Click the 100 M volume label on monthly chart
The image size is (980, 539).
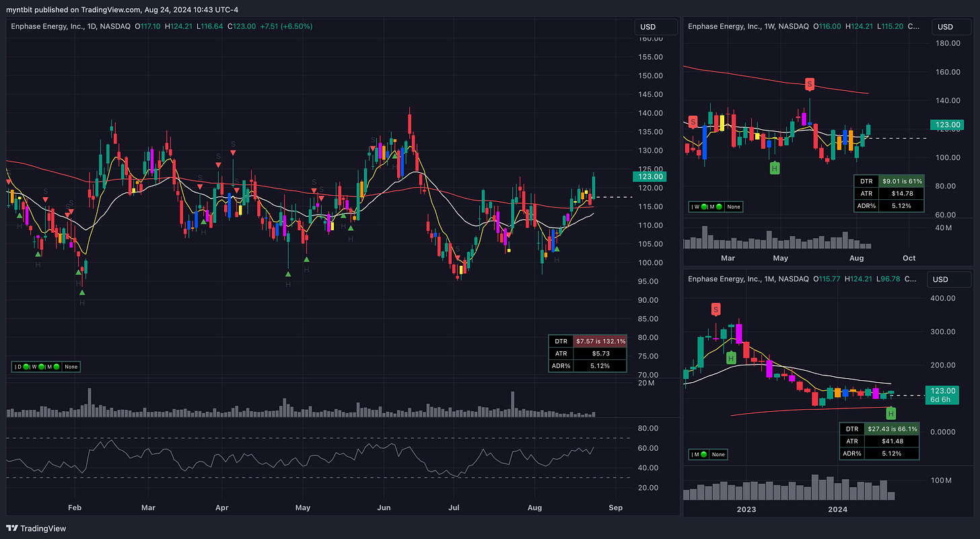tap(942, 481)
